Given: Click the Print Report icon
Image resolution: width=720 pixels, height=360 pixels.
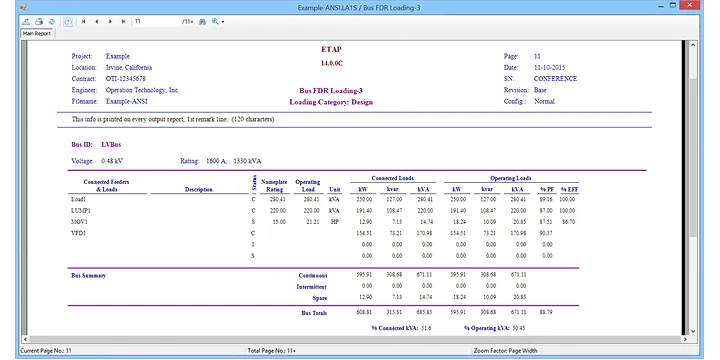Looking at the screenshot, I should 39,22.
